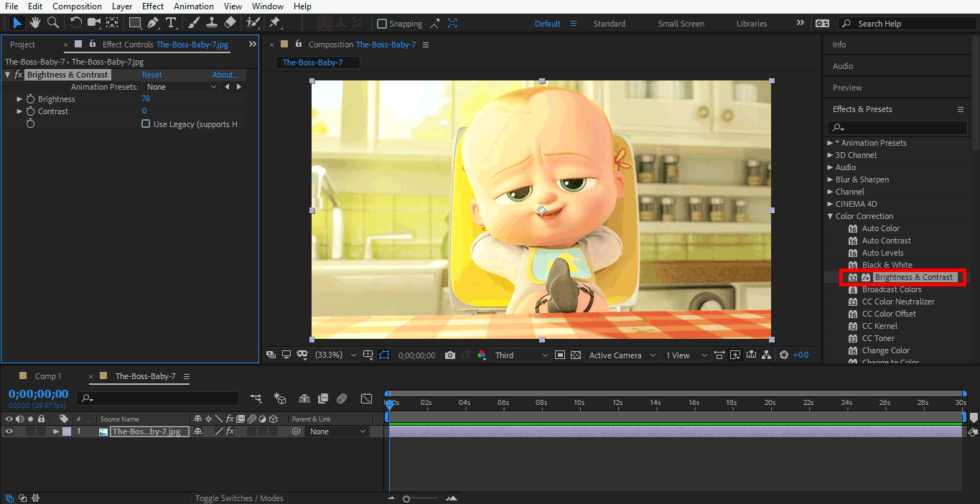The width and height of the screenshot is (980, 504).
Task: Click Reset for Brightness & Contrast
Action: pyautogui.click(x=151, y=75)
